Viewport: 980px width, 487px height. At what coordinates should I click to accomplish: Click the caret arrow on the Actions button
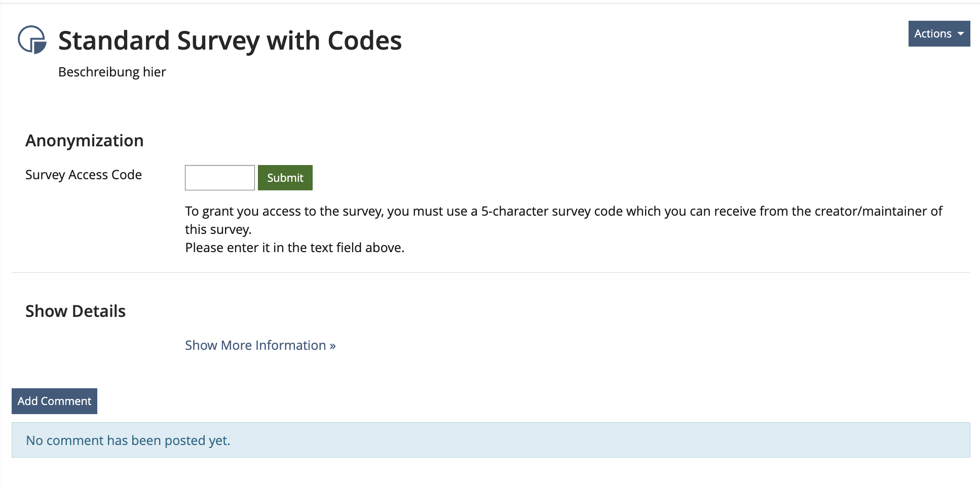[961, 34]
